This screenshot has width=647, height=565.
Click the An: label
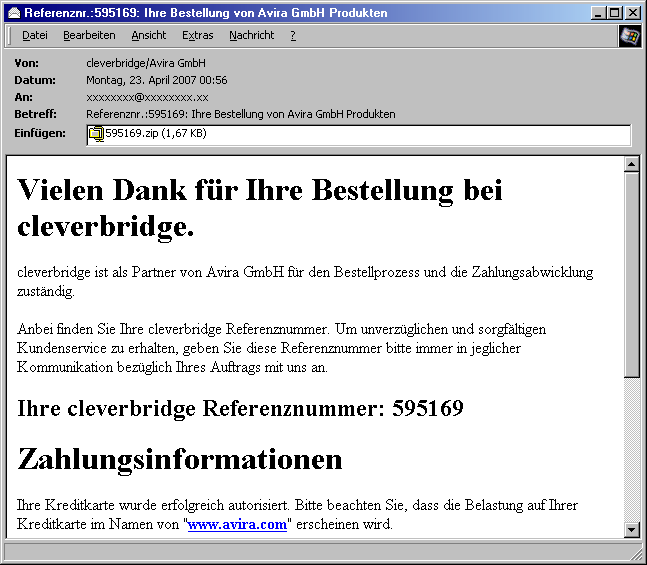pyautogui.click(x=23, y=97)
